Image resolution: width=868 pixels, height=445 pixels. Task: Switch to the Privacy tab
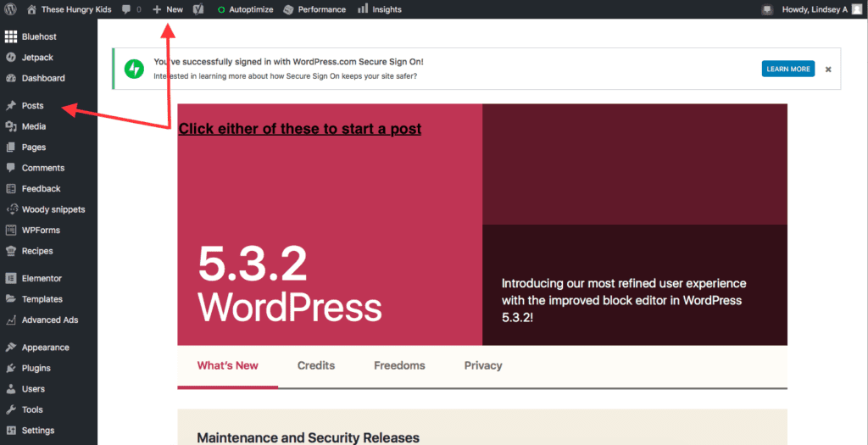[x=483, y=365]
